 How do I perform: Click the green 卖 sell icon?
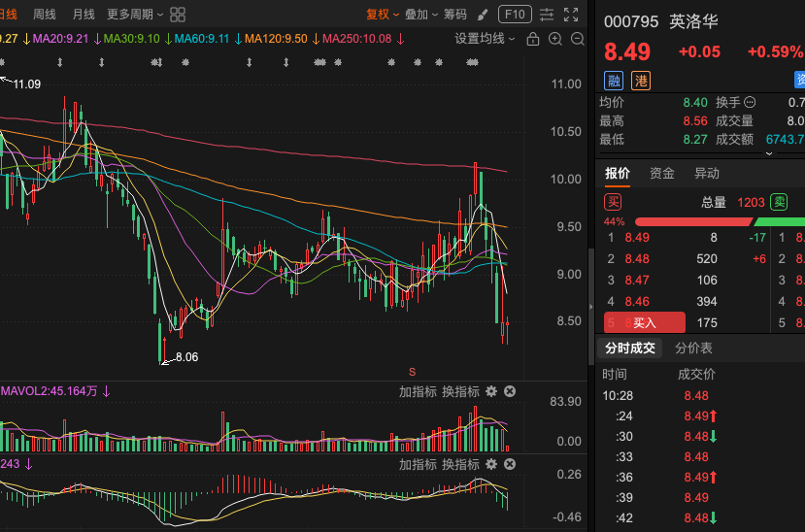click(779, 202)
